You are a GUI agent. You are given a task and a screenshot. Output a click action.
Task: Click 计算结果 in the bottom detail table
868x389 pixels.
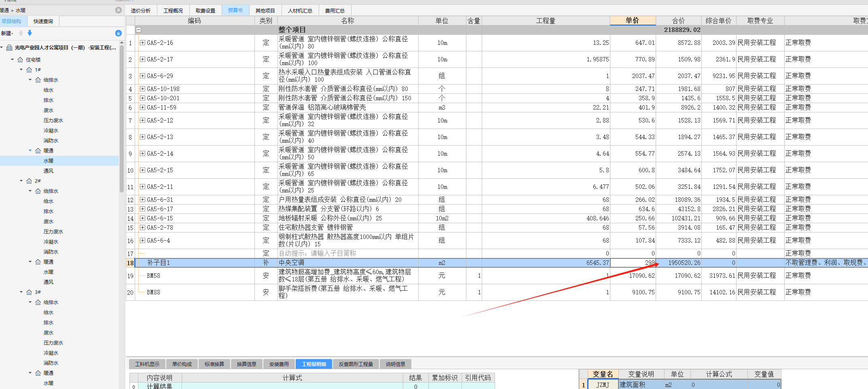(159, 386)
